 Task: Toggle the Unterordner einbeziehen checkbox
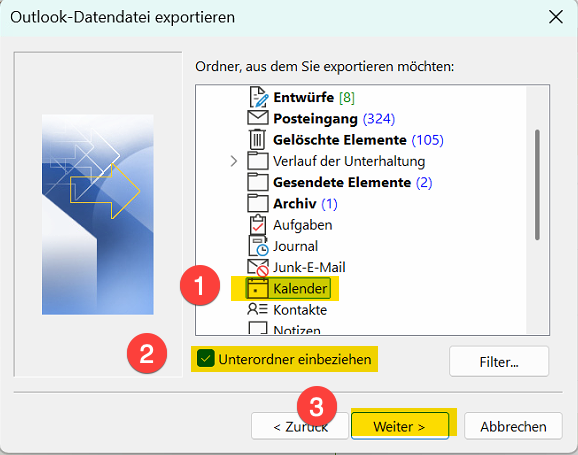tap(205, 359)
